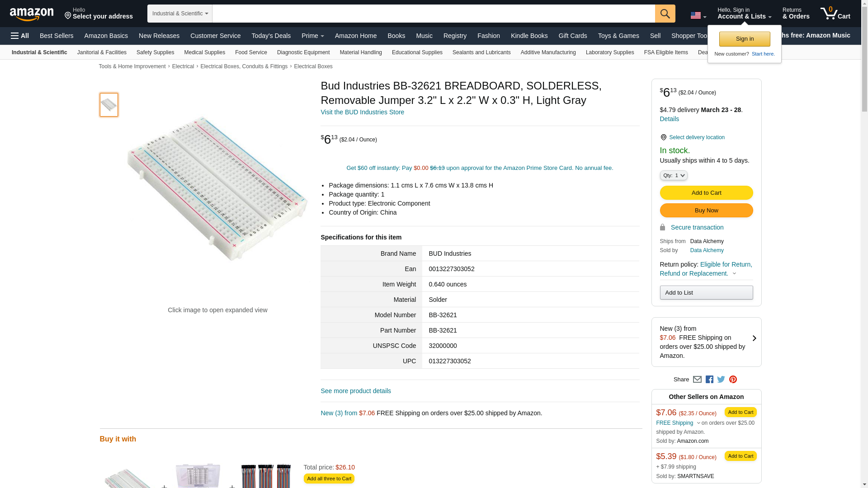Click the Select delivery location link
The height and width of the screenshot is (488, 868).
(x=696, y=137)
